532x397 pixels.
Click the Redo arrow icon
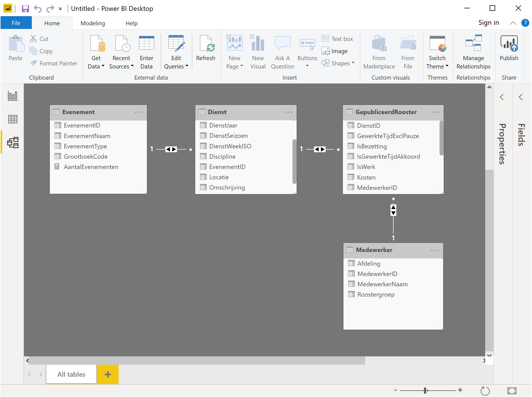(x=50, y=9)
